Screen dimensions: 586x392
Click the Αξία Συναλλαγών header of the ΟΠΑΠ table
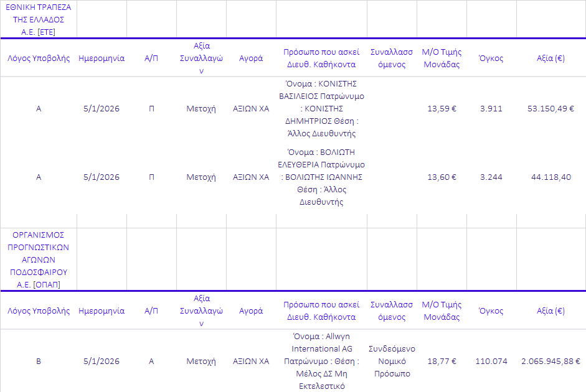[x=201, y=311]
